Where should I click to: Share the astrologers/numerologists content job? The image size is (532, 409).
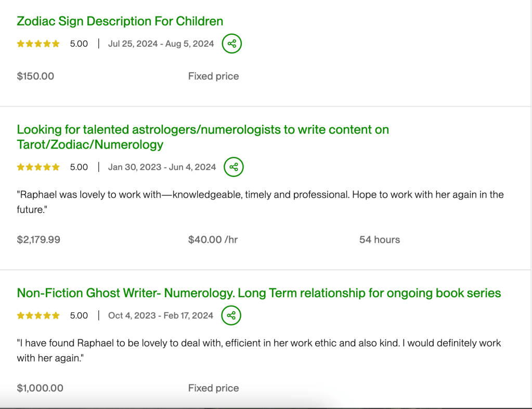tap(233, 167)
